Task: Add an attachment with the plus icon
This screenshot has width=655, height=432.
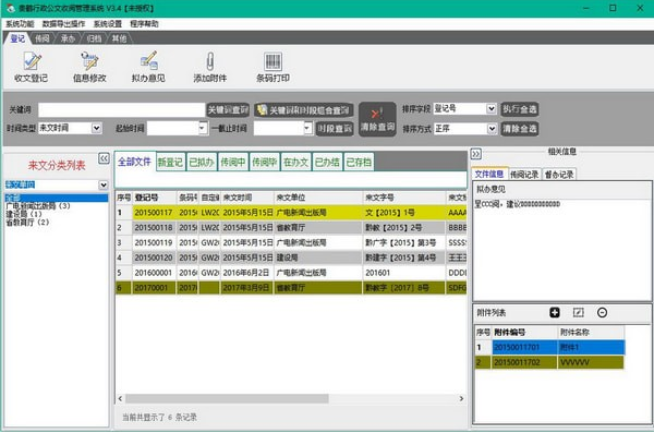Action: coord(554,313)
